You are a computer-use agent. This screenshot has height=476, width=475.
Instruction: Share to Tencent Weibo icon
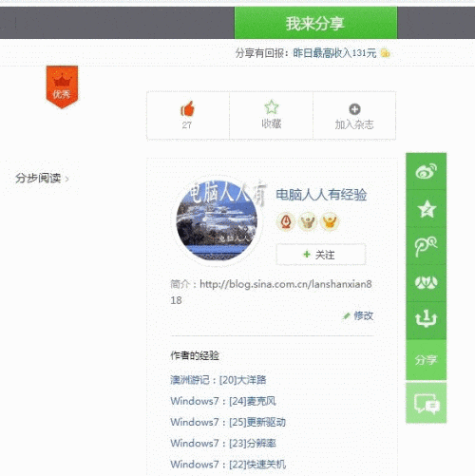(426, 246)
